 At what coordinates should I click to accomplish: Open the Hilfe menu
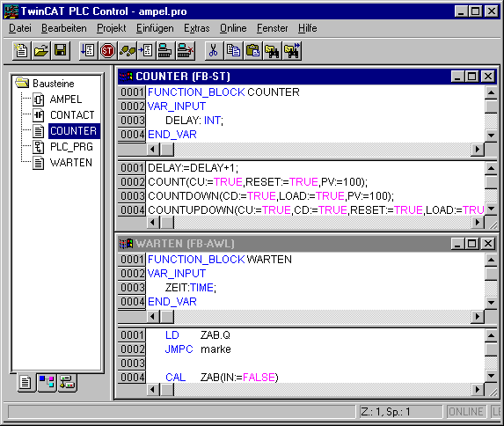[x=308, y=28]
